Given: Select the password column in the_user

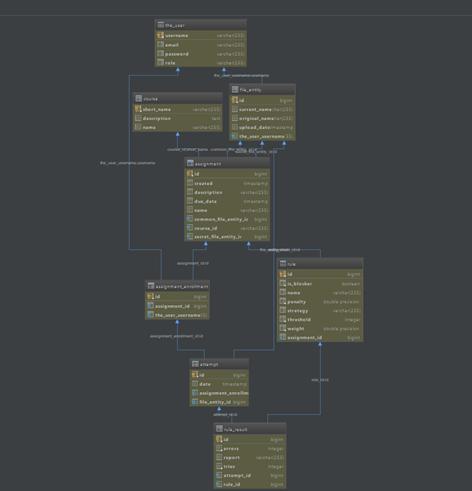Looking at the screenshot, I should (201, 54).
